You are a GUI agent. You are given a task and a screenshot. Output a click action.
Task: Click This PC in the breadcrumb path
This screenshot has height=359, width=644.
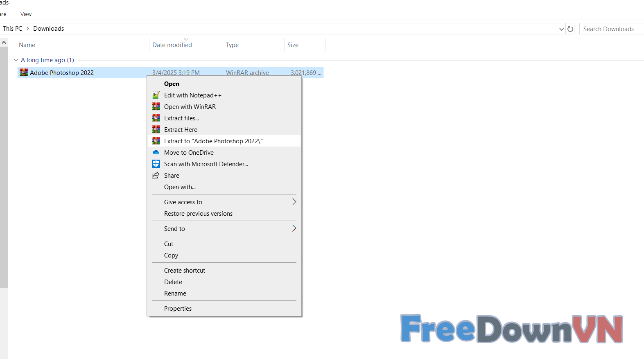point(12,29)
